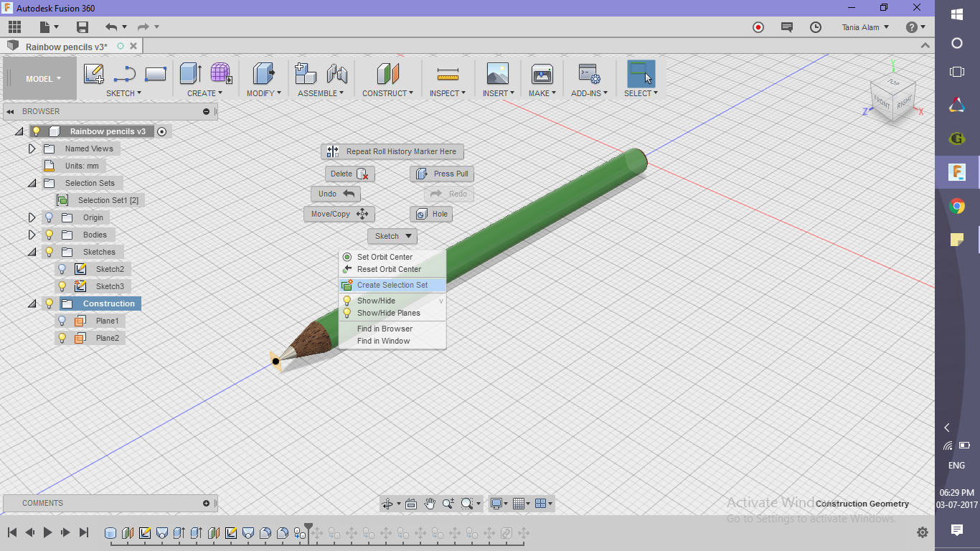
Task: Toggle visibility lightbulb of Rainbow pencils v3
Action: pos(36,131)
